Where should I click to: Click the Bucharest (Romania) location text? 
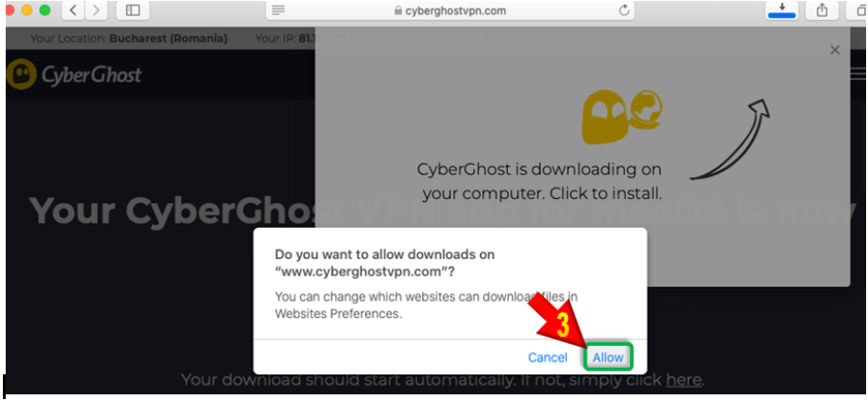point(169,39)
